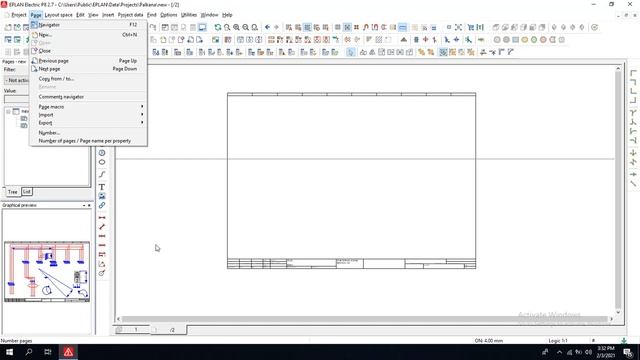Screen dimensions: 640x360
Task: Select the Text tool T icon
Action: (x=102, y=187)
